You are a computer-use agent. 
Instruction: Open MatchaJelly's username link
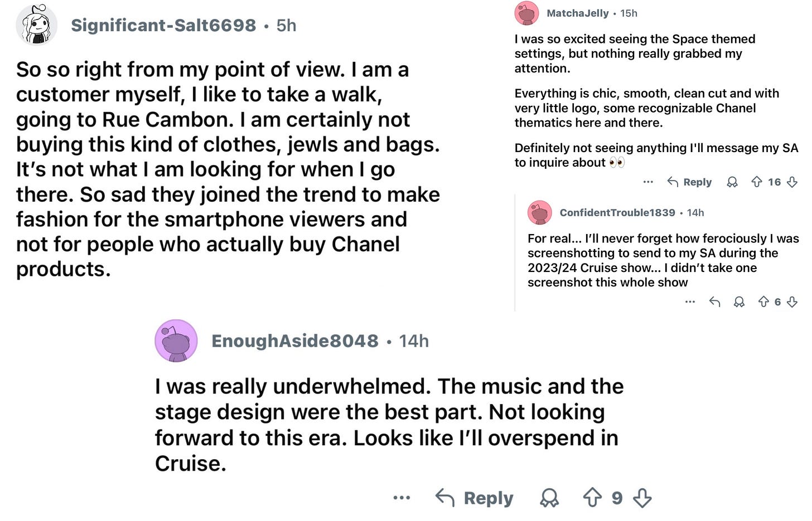577,13
